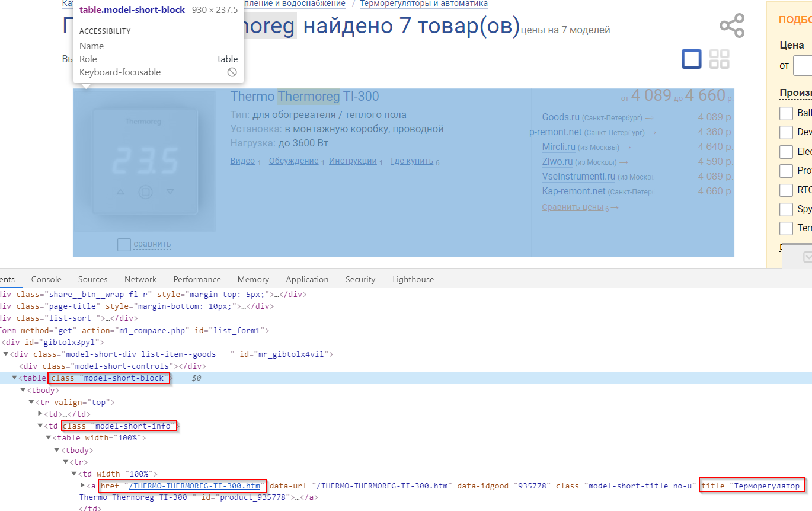Collapse the div mr_gibtolx4vil node
The image size is (812, 511).
tap(6, 354)
